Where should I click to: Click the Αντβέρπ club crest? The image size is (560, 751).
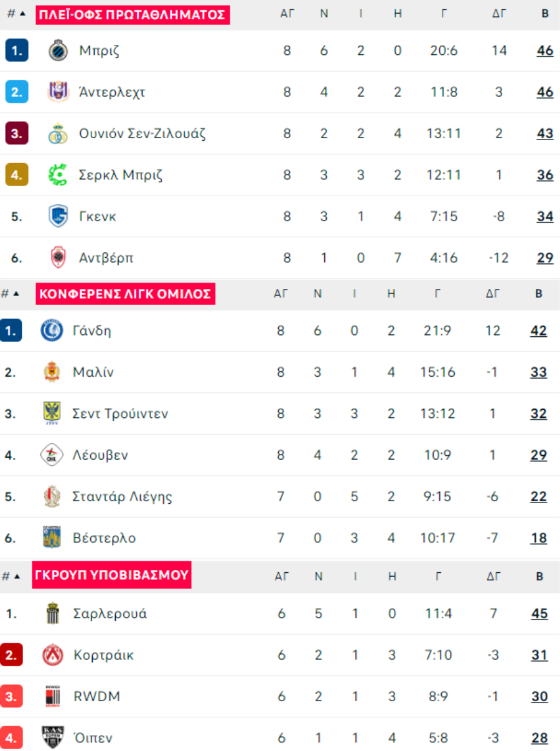[58, 258]
